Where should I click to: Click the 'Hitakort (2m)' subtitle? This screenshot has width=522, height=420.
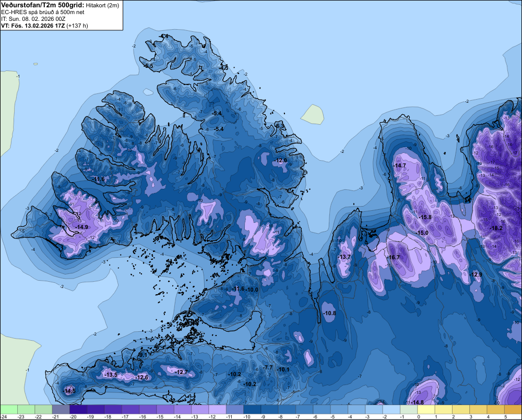(x=102, y=5)
